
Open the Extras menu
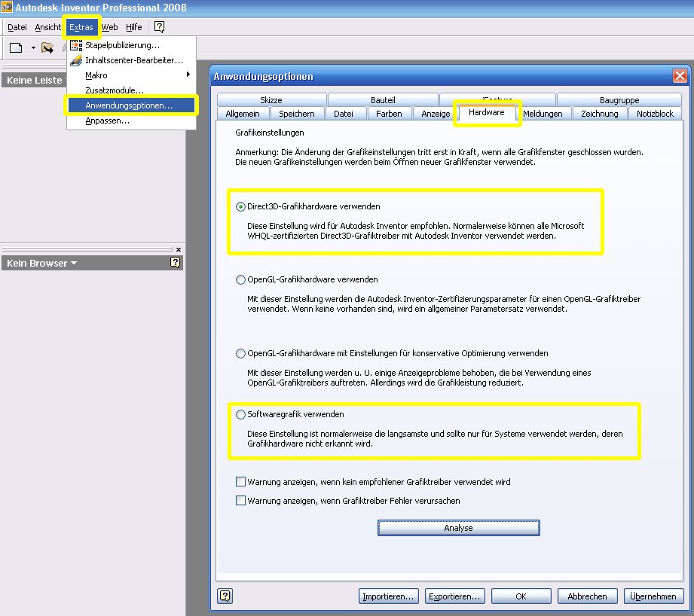point(81,27)
